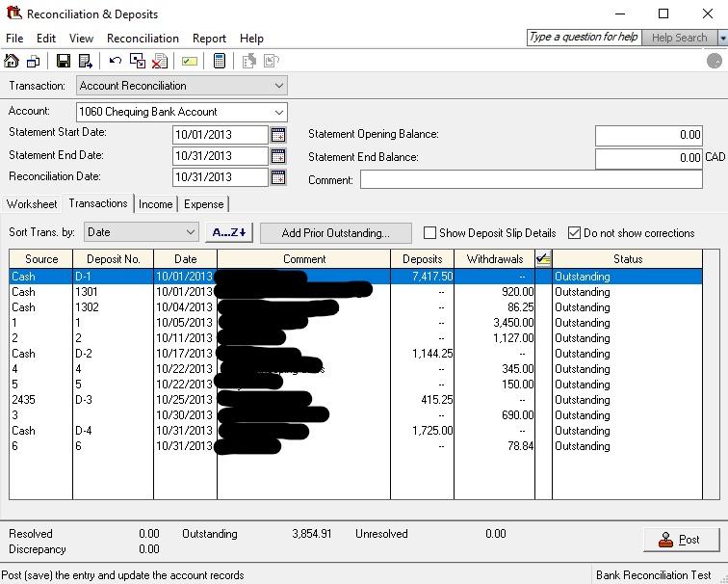Viewport: 728px width, 584px height.
Task: Open the View menu
Action: pyautogui.click(x=81, y=39)
